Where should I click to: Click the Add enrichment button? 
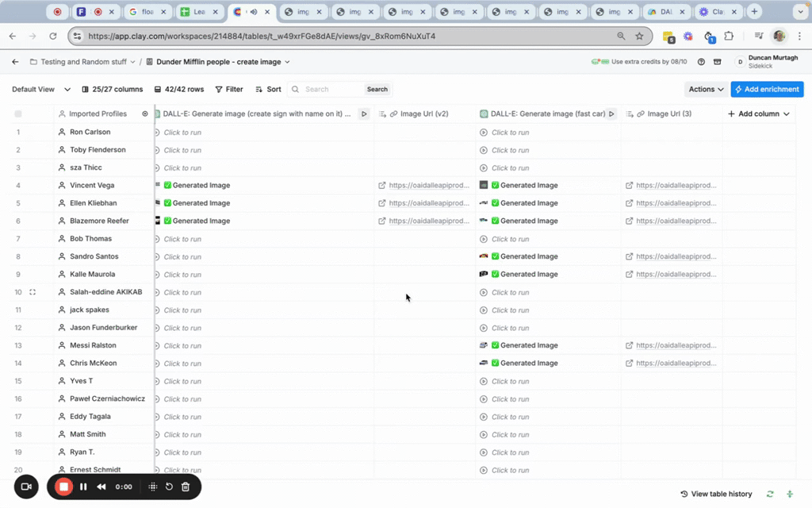coord(767,90)
